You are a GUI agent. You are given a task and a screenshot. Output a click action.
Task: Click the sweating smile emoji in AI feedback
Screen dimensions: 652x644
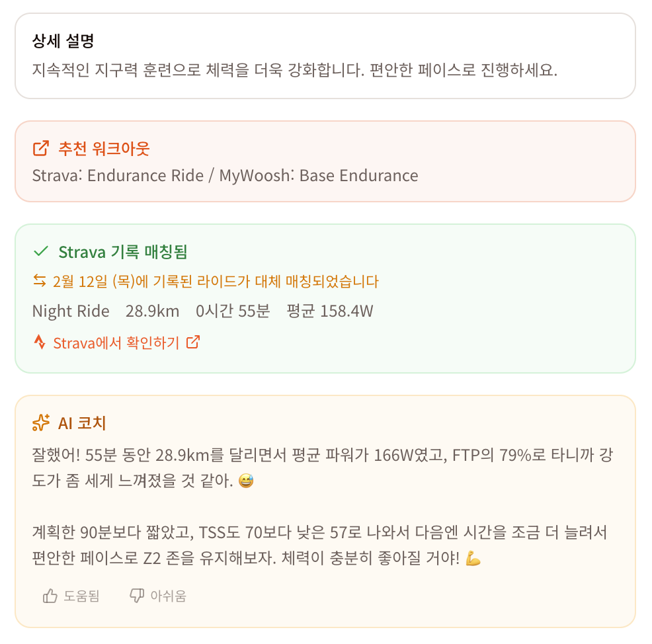coord(246,481)
